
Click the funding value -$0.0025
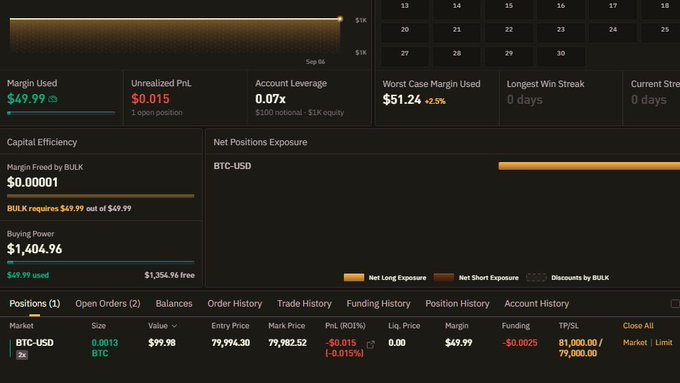[520, 343]
